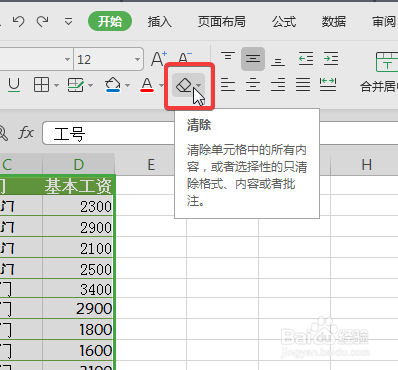This screenshot has height=370, width=398.
Task: Align text left
Action: [x=228, y=85]
